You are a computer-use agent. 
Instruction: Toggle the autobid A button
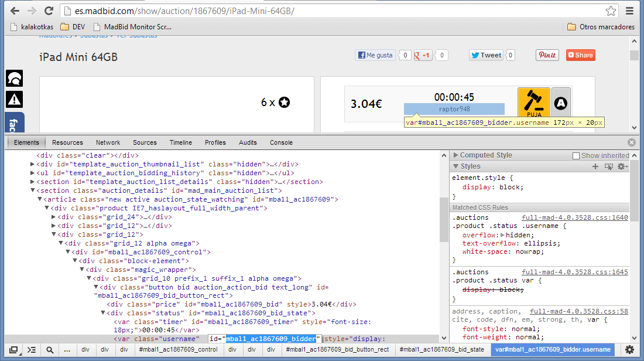click(561, 103)
